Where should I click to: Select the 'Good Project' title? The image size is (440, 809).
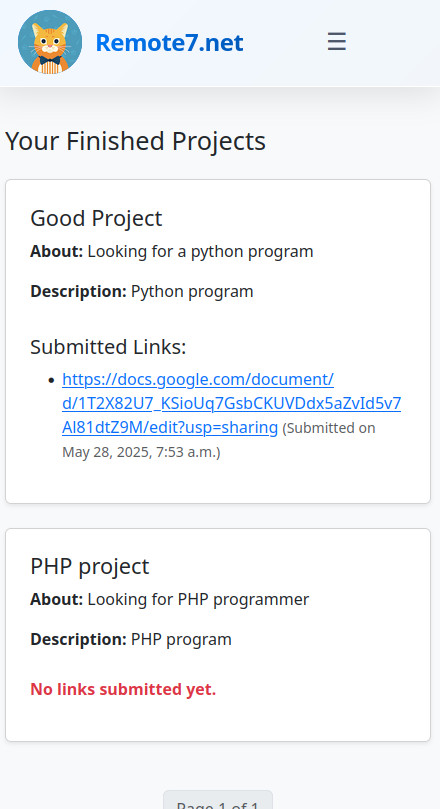coord(96,218)
